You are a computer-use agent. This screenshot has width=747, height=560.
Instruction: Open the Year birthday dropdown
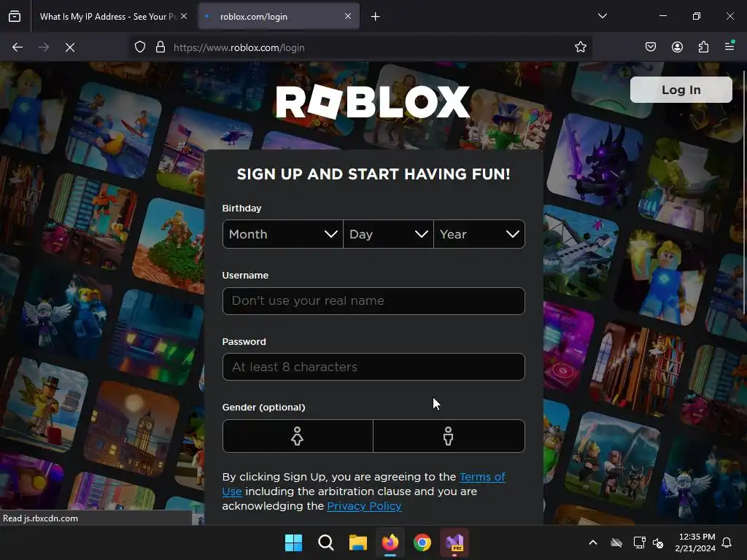(479, 234)
